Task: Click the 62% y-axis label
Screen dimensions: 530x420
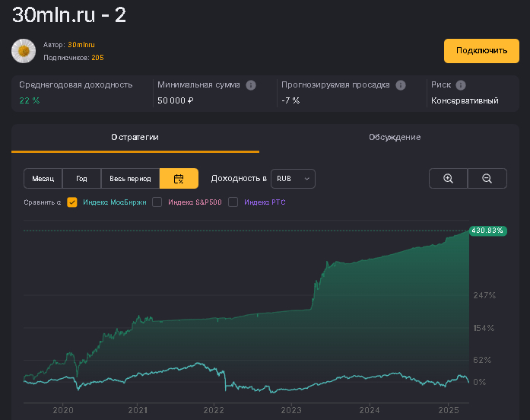Action: [x=482, y=360]
